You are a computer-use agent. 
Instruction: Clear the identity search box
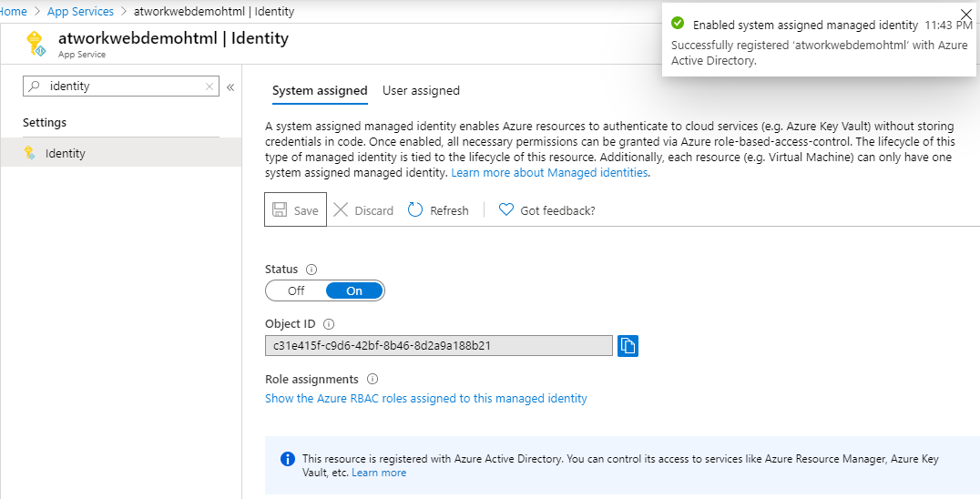[209, 87]
